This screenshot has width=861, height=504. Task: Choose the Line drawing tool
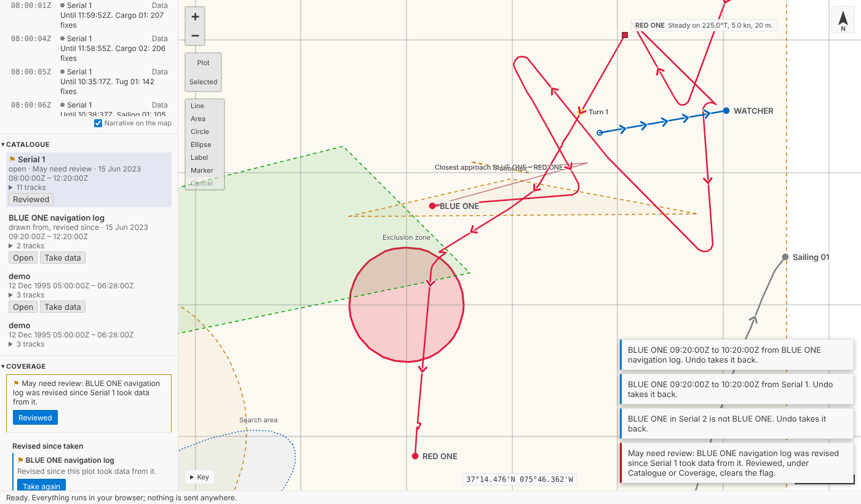205,106
